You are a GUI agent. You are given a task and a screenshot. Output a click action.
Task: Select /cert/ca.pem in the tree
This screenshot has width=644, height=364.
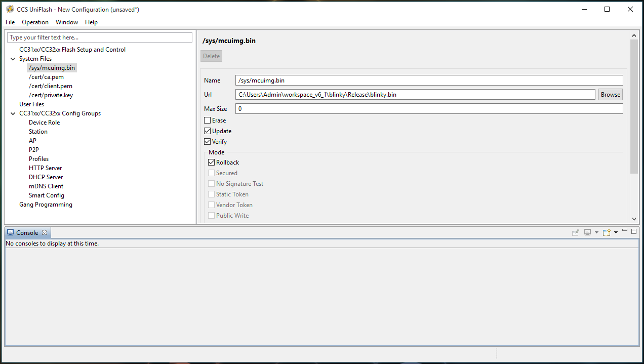point(46,77)
